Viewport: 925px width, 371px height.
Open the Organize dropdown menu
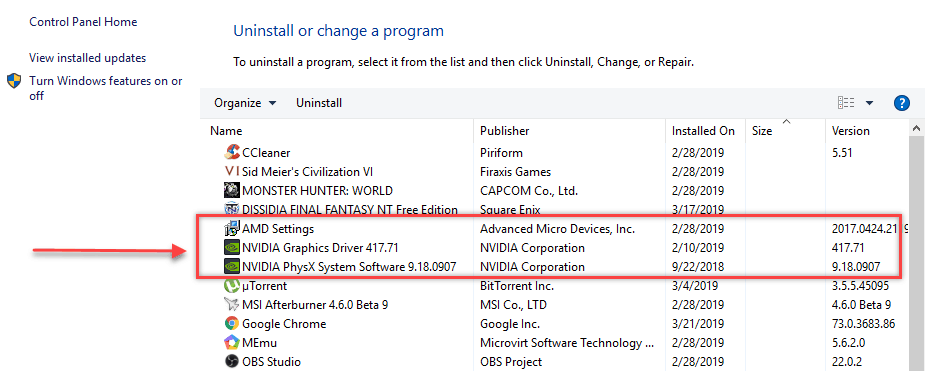[x=245, y=103]
